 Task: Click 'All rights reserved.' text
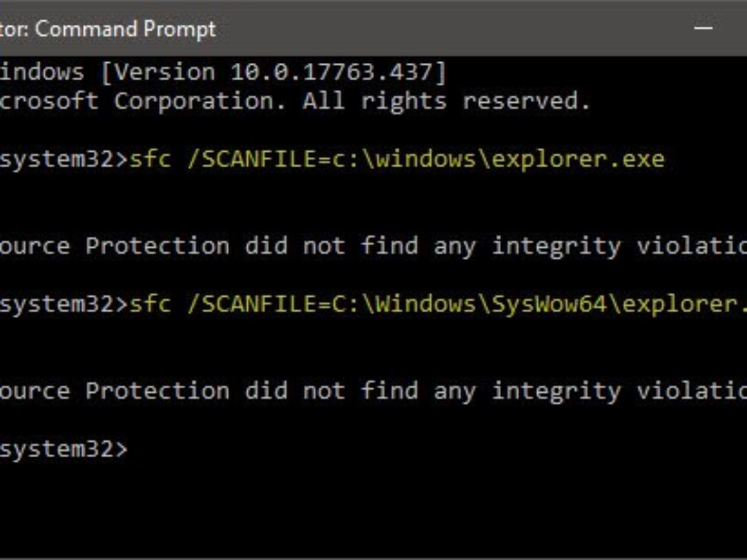click(x=446, y=101)
